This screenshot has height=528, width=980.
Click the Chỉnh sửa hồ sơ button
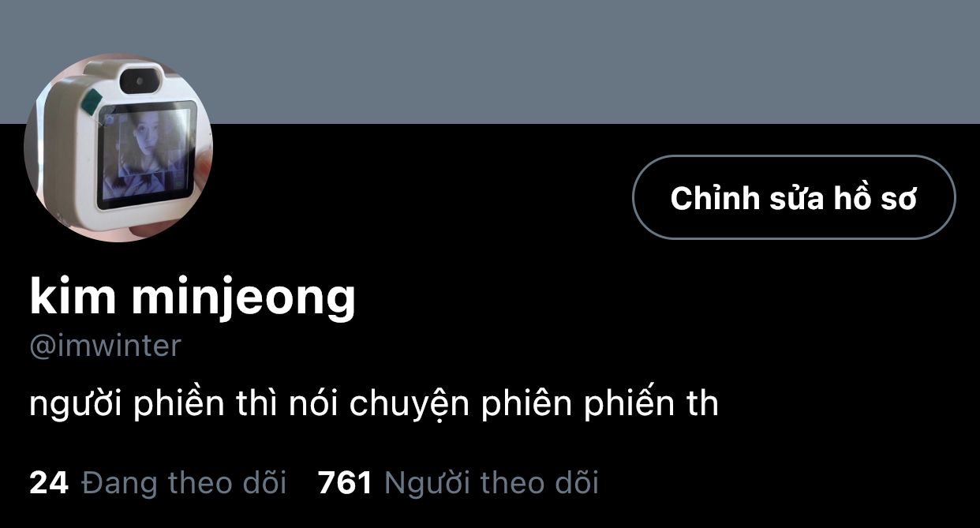pyautogui.click(x=794, y=197)
